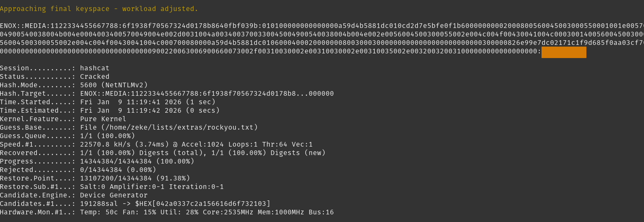644x222 pixels.
Task: Click the "Approaching final keyspace" warning line
Action: 99,8
